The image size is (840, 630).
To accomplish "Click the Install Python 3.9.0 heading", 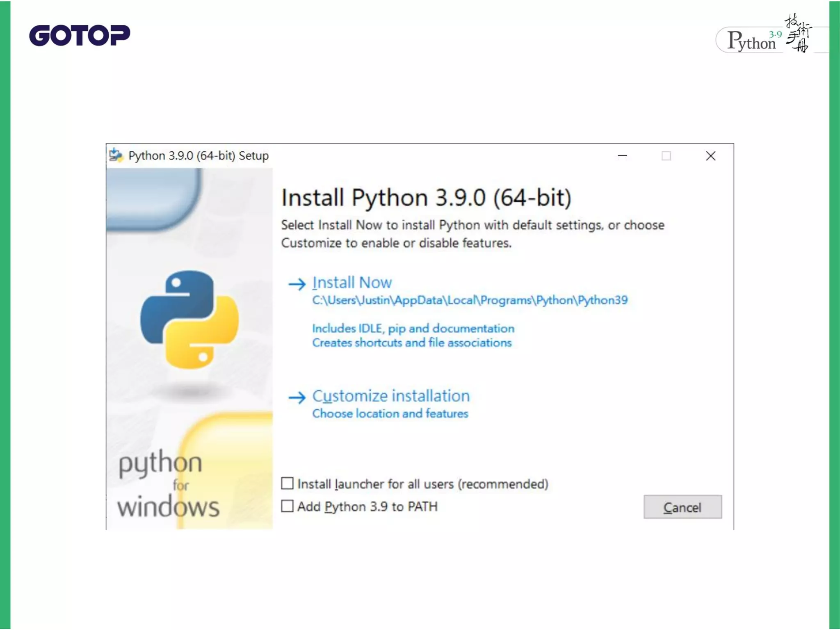I will (x=426, y=198).
